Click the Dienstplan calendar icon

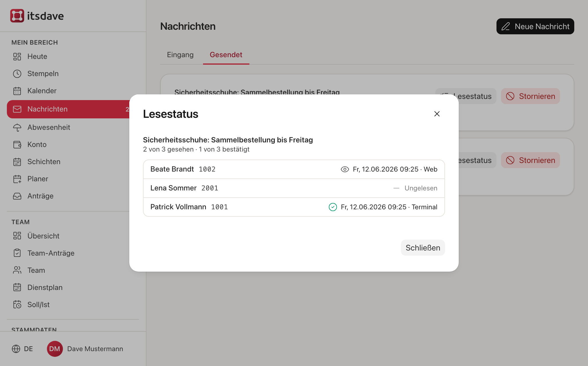click(x=17, y=287)
